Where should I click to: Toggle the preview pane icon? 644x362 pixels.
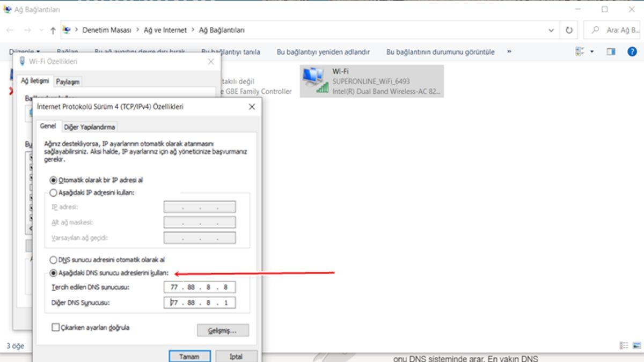pos(611,52)
